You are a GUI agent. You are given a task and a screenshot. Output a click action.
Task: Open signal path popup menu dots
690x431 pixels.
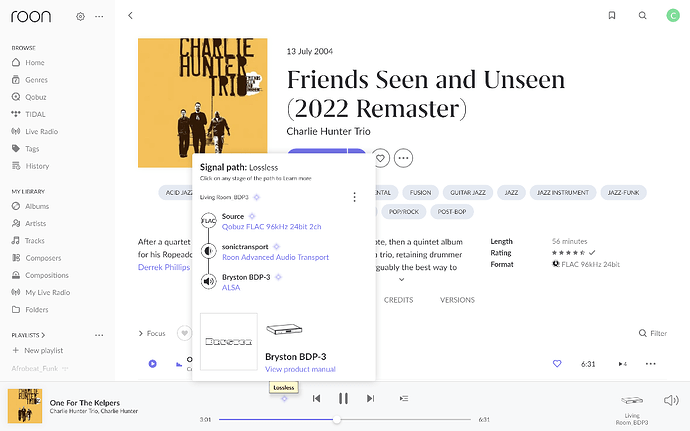tap(354, 197)
